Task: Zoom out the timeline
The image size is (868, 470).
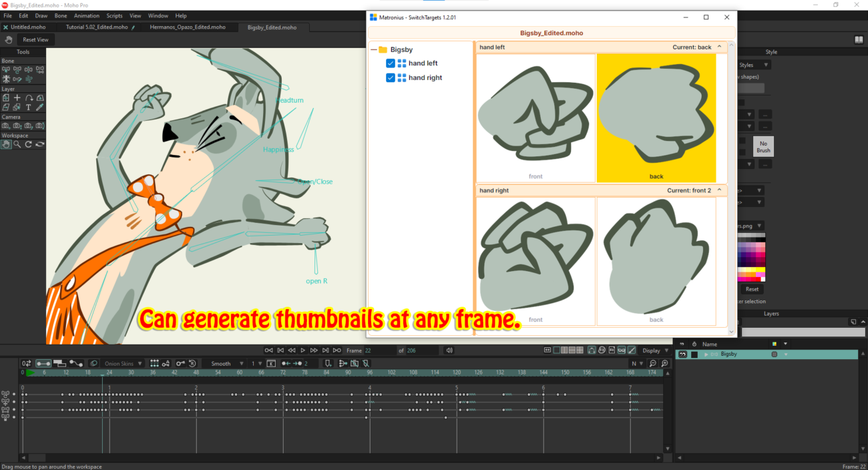Action: [654, 364]
